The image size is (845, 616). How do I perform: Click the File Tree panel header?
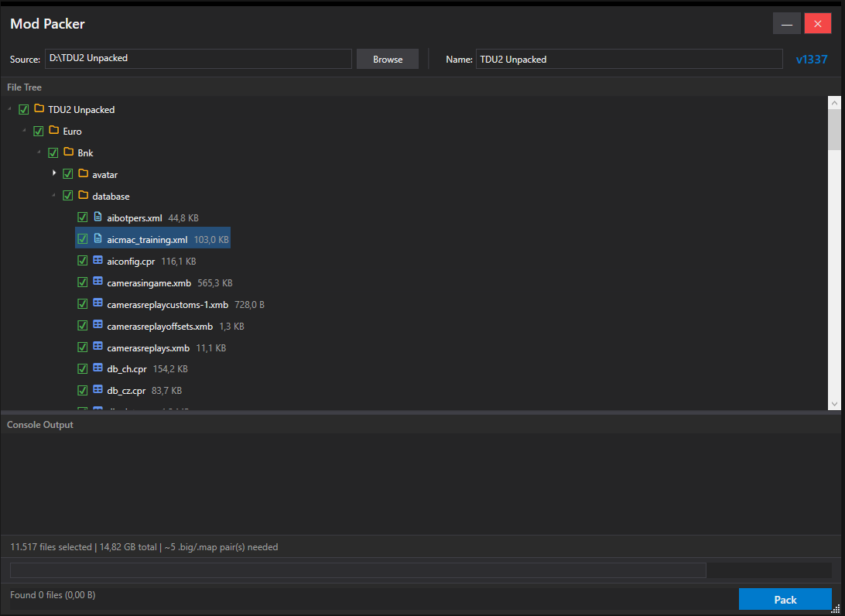[24, 87]
